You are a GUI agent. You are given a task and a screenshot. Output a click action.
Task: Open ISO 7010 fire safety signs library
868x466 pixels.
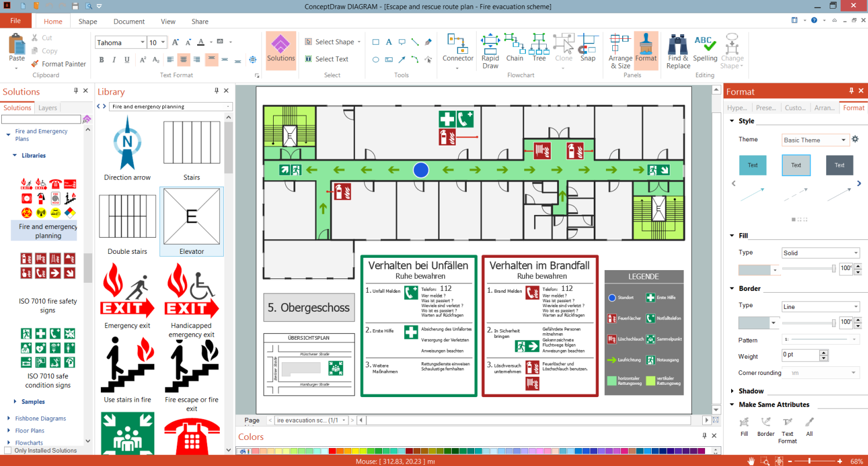point(48,283)
